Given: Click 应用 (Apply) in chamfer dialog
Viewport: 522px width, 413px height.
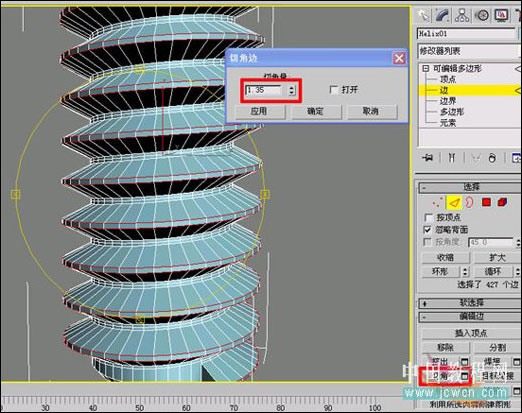Looking at the screenshot, I should pos(260,111).
